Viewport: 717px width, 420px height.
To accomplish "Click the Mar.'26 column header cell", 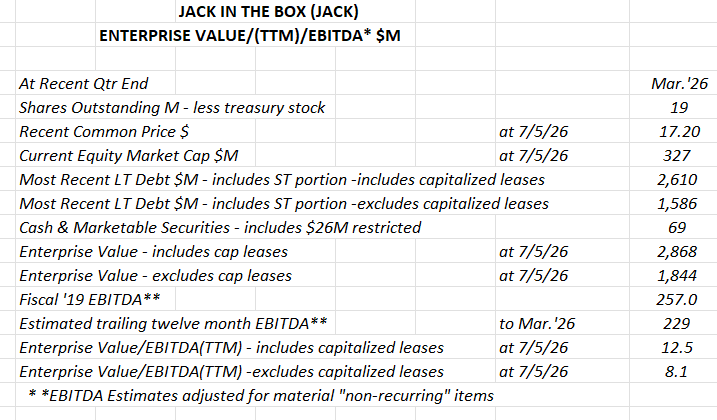I will click(679, 83).
